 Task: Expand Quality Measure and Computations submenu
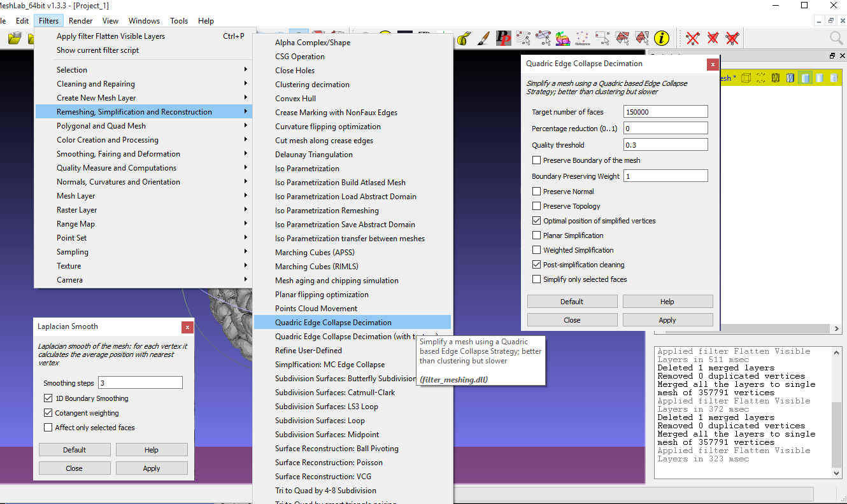click(x=143, y=168)
